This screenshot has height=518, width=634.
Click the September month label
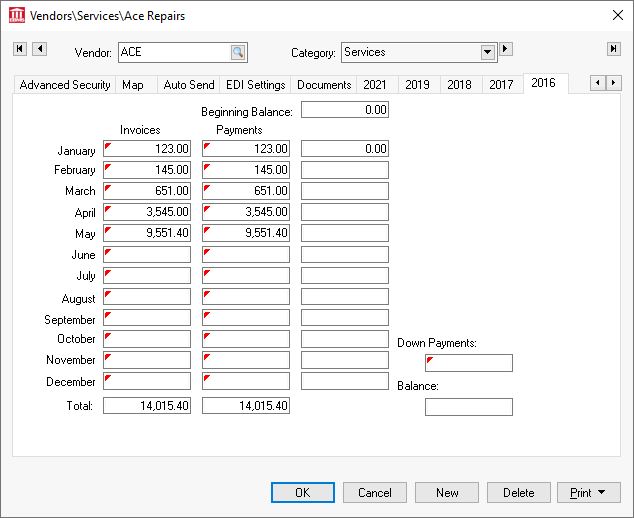point(70,320)
